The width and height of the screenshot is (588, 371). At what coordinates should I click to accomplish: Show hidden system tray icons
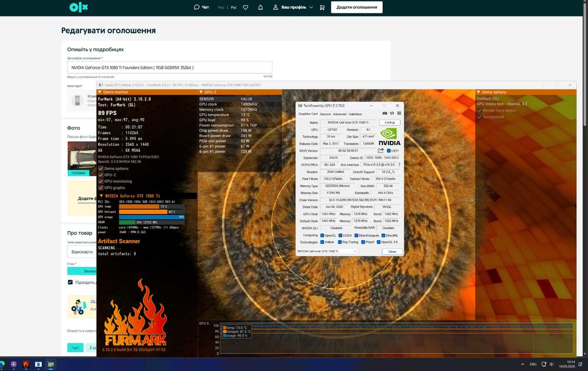click(x=522, y=365)
